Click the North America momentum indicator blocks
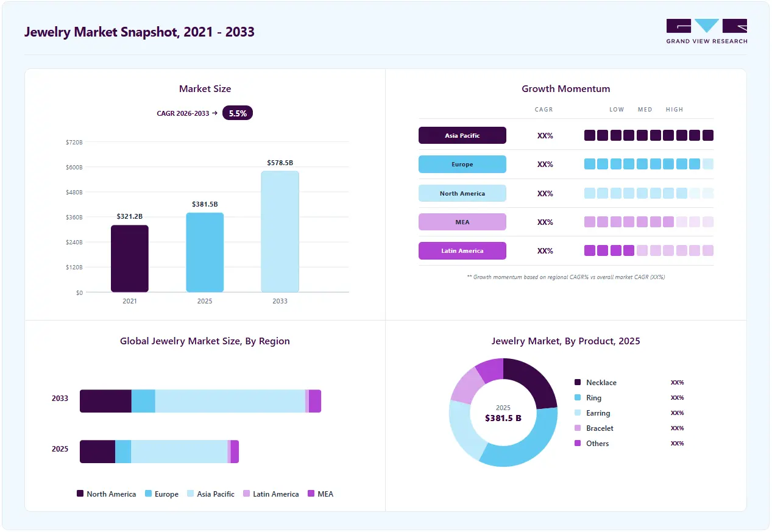This screenshot has width=772, height=532. coord(649,193)
